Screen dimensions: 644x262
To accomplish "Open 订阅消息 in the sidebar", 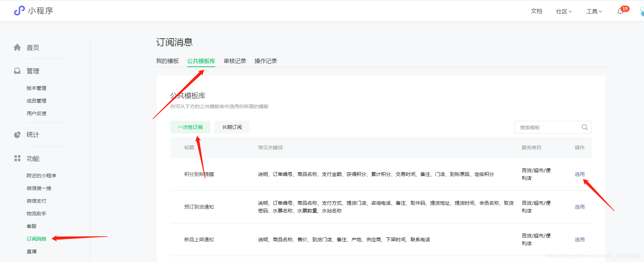I will pos(37,239).
